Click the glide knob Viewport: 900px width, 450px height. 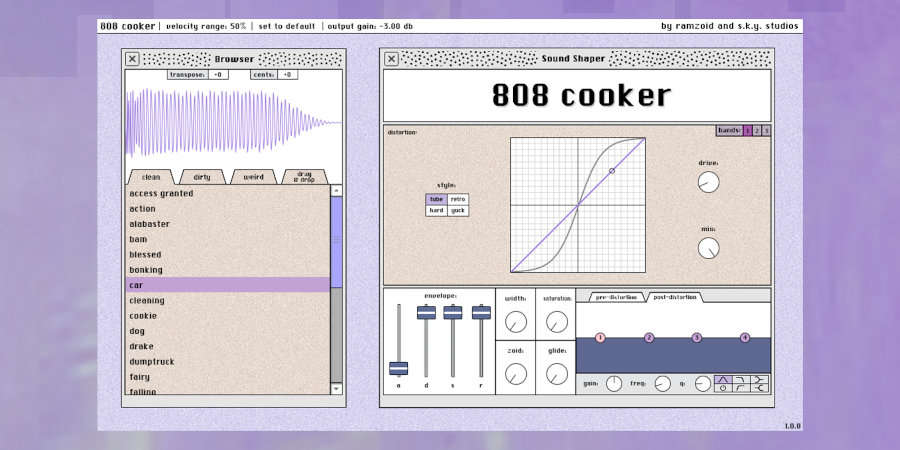[555, 374]
